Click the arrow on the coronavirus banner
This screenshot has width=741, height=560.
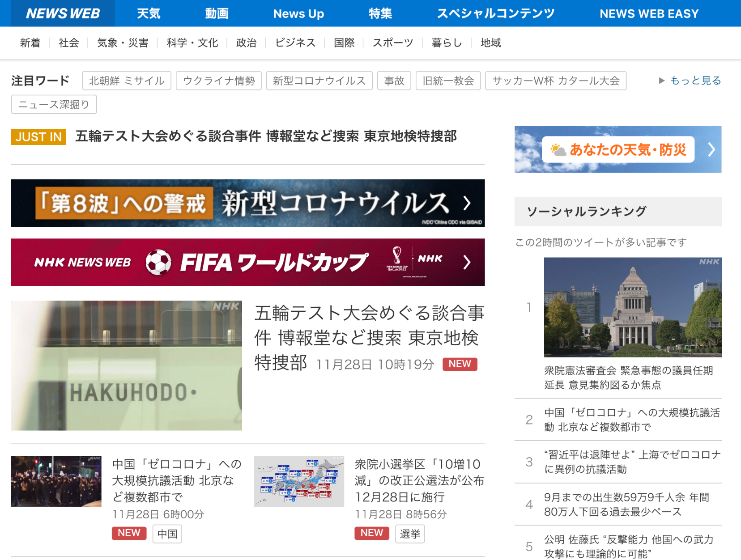[x=467, y=203]
